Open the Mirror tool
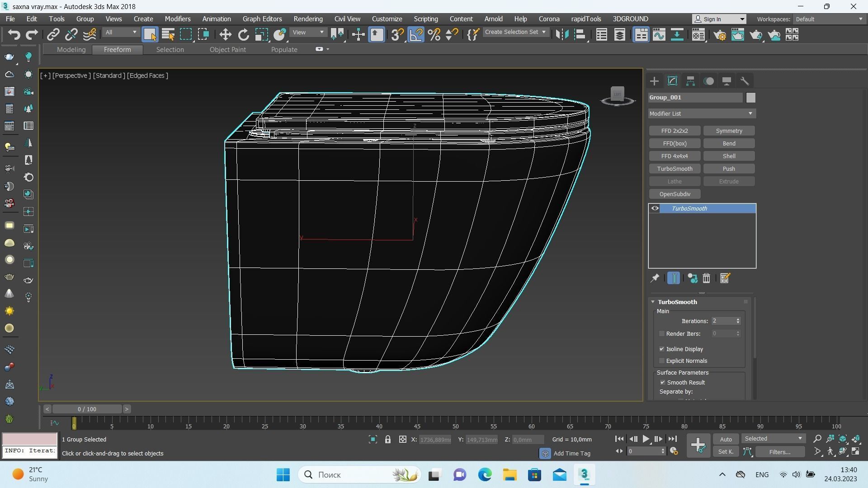Image resolution: width=868 pixels, height=488 pixels. coord(561,35)
